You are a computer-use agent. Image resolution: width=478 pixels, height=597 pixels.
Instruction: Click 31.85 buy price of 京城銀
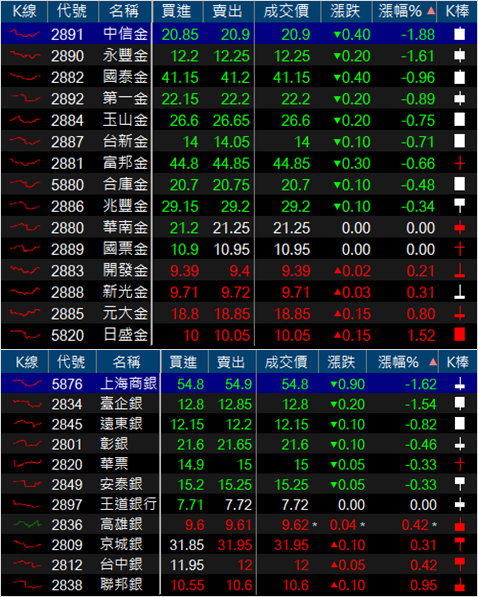click(187, 545)
